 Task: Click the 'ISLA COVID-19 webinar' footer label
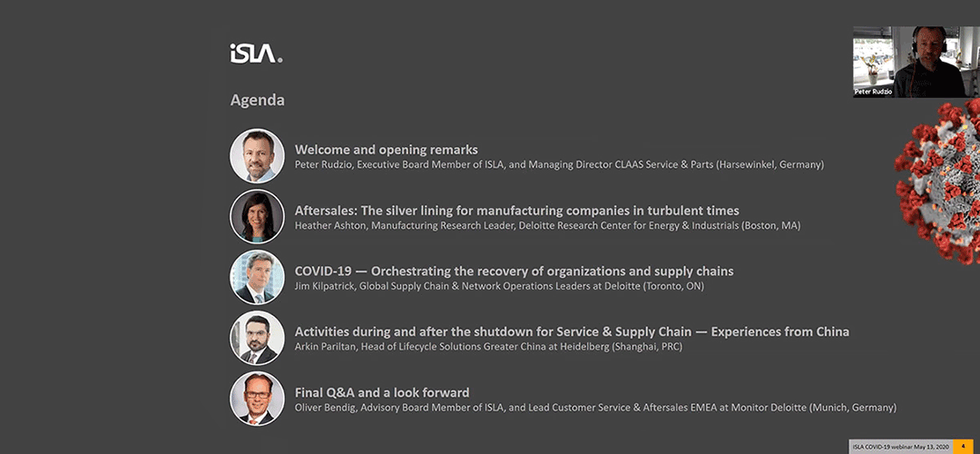tap(901, 447)
